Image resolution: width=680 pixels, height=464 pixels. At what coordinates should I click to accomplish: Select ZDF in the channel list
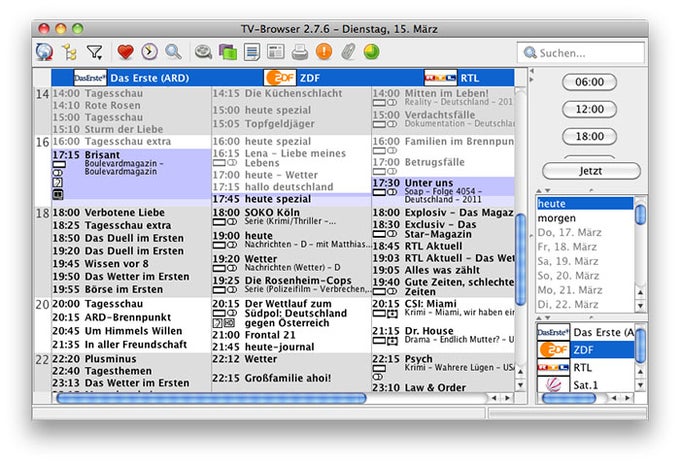(x=585, y=350)
